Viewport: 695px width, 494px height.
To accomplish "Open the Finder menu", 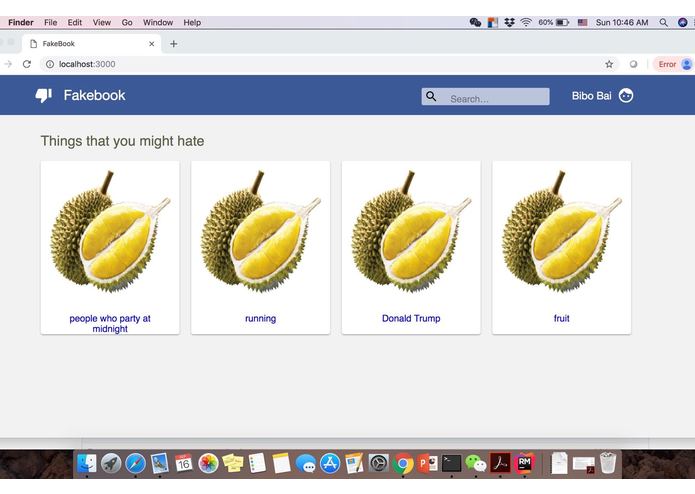I will (21, 23).
